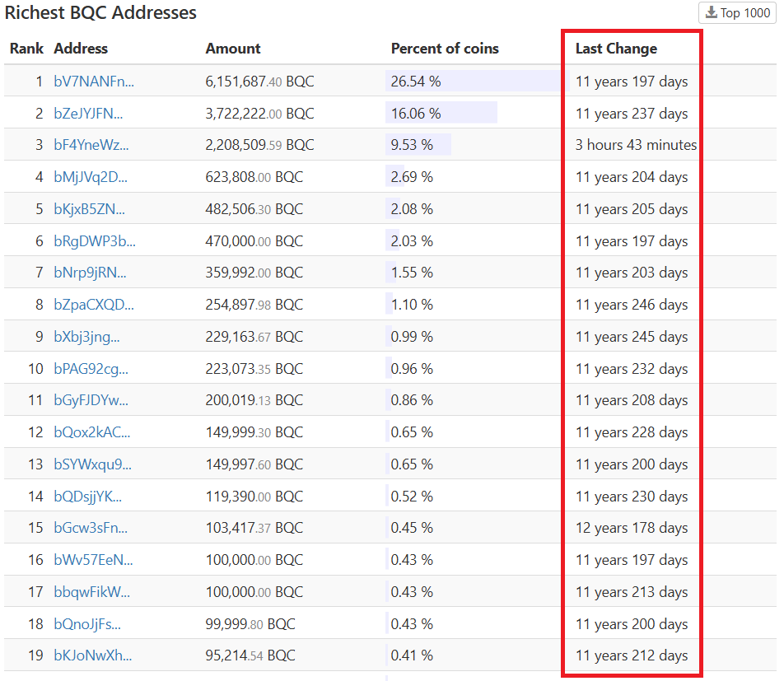The height and width of the screenshot is (681, 784).
Task: Select amount 229,163.67 BQC
Action: coord(254,337)
